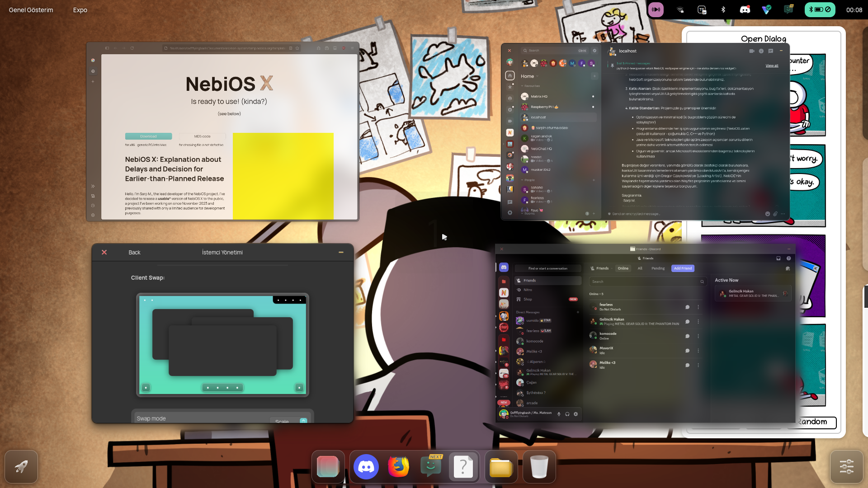Go Back in İstemci Yönetimi window

coord(134,252)
